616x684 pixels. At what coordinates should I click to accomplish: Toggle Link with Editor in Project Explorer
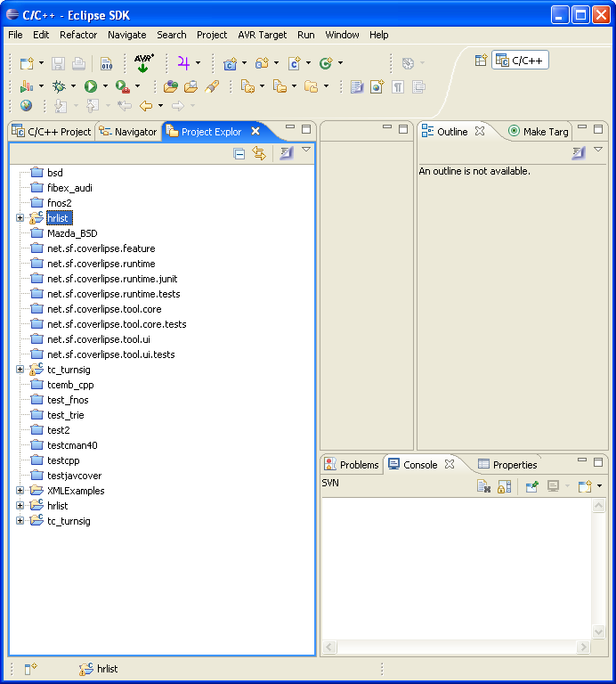point(259,153)
